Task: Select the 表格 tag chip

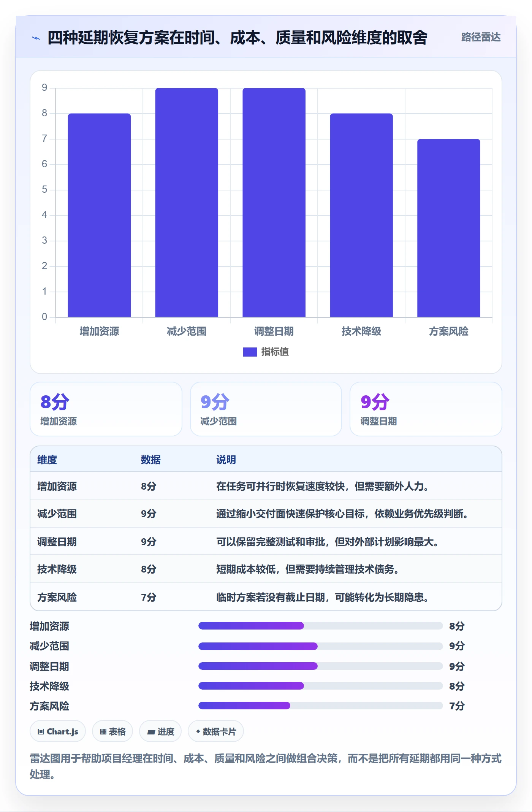Action: (112, 731)
